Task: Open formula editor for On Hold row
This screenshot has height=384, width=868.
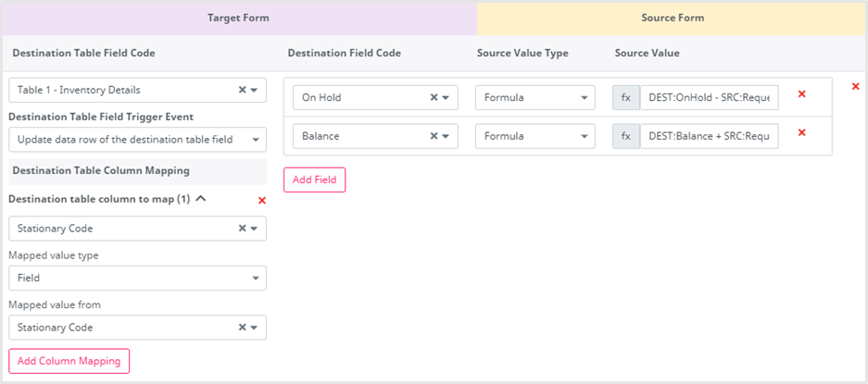Action: pyautogui.click(x=625, y=97)
